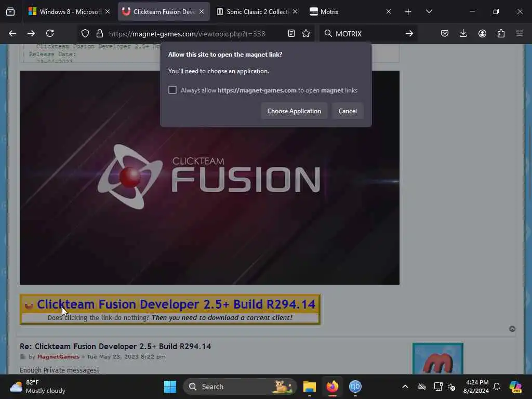List all tabs dropdown

coord(429,11)
